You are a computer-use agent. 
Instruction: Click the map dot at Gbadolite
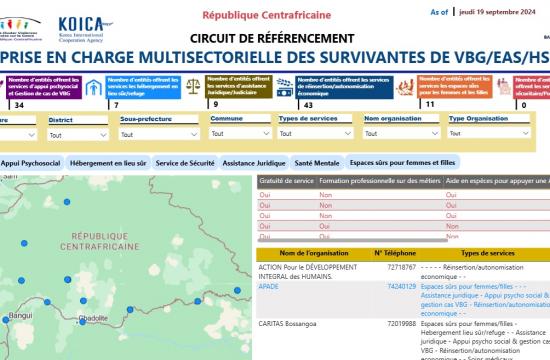pos(82,322)
